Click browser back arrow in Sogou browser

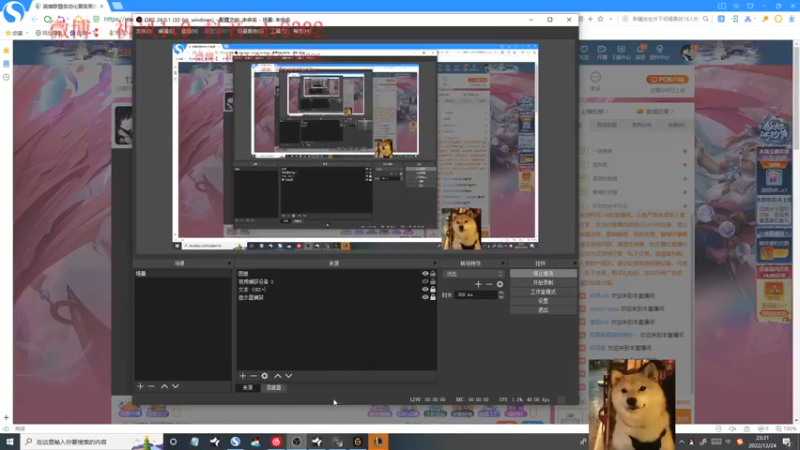point(34,19)
